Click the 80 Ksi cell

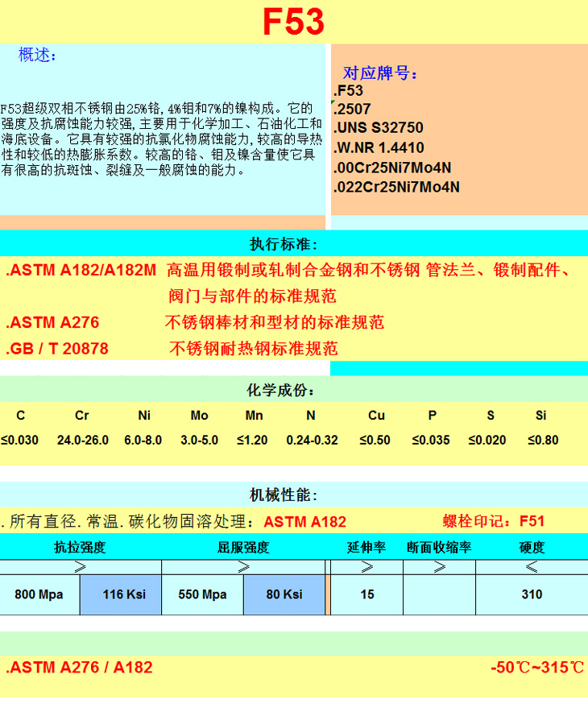(284, 594)
